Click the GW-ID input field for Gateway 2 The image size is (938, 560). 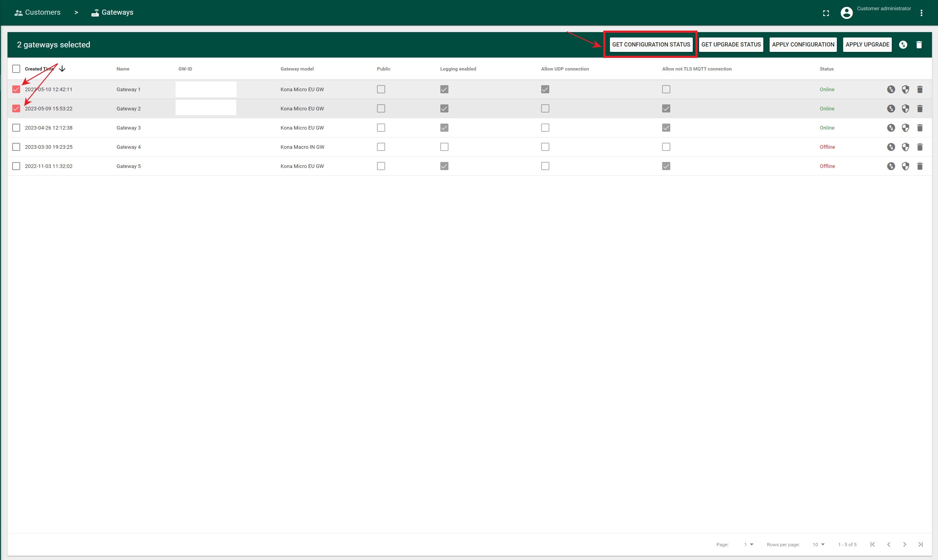206,108
